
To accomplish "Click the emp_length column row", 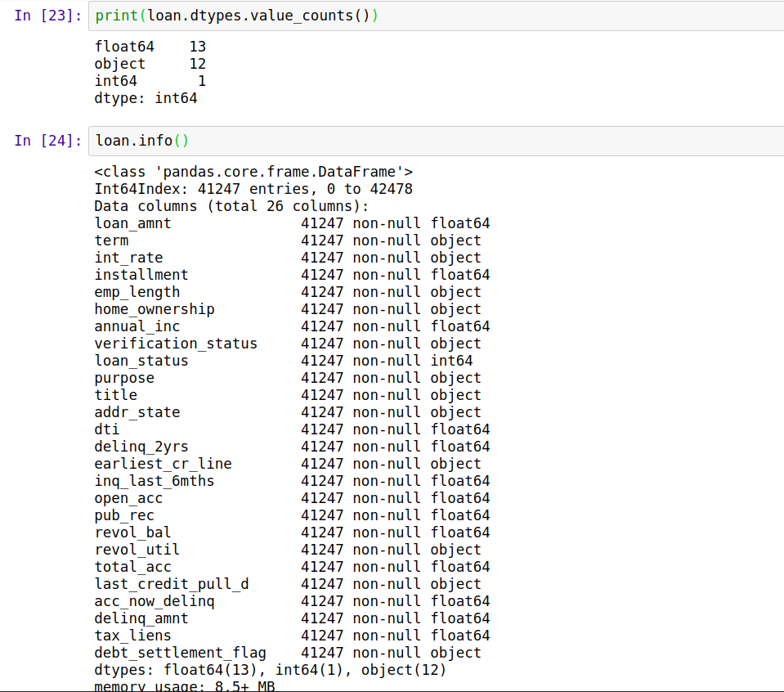I will point(288,292).
